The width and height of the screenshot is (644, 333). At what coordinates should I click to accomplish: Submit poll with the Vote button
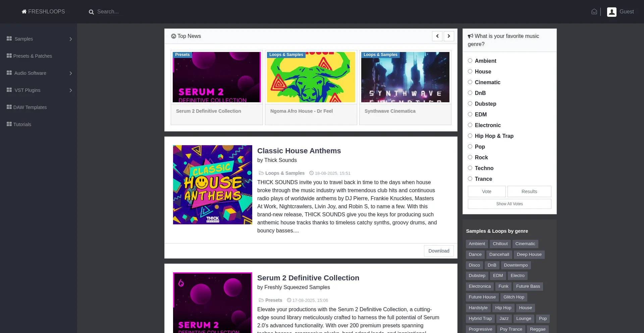[487, 191]
